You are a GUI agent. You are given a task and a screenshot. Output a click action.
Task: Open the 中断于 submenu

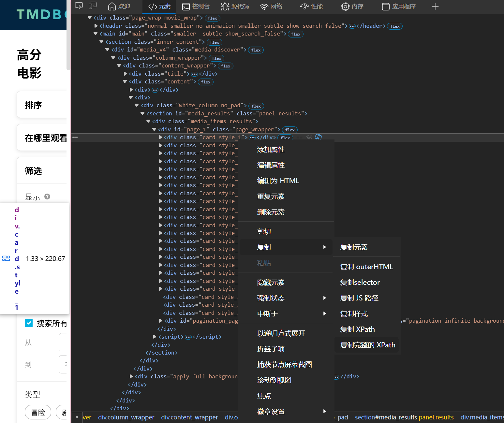tap(286, 314)
